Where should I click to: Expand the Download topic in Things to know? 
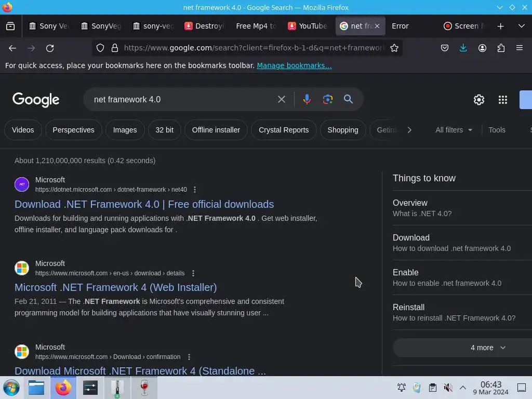click(462, 243)
